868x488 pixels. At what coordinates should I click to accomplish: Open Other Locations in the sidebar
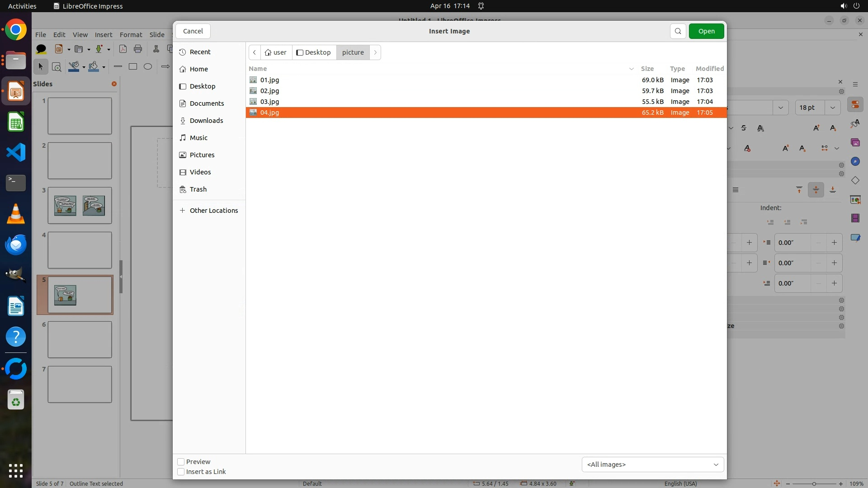[x=213, y=211]
